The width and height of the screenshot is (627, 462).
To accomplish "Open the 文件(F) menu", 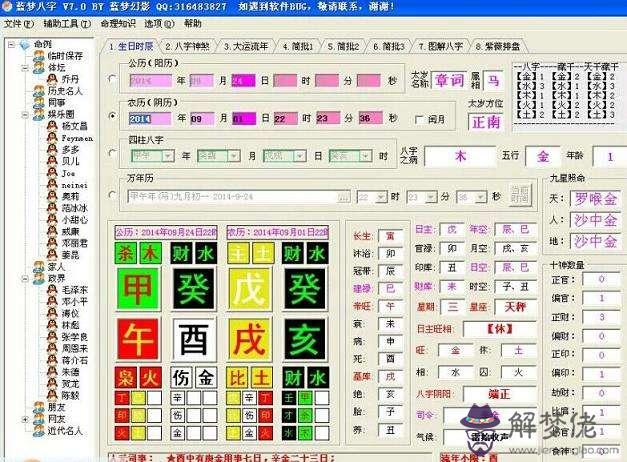I will [x=19, y=24].
